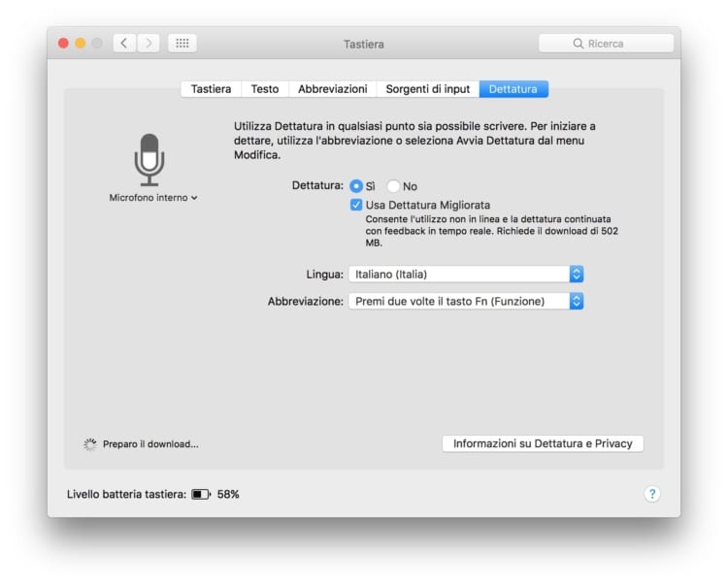Toggle the Usa Dettatura Migliorata checkbox
This screenshot has width=728, height=585.
tap(356, 205)
